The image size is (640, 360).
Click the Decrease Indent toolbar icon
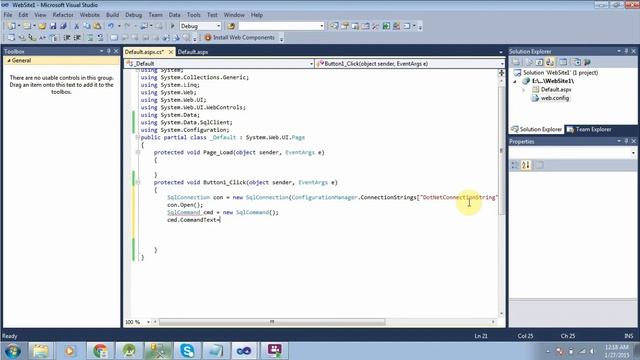pyautogui.click(x=67, y=38)
